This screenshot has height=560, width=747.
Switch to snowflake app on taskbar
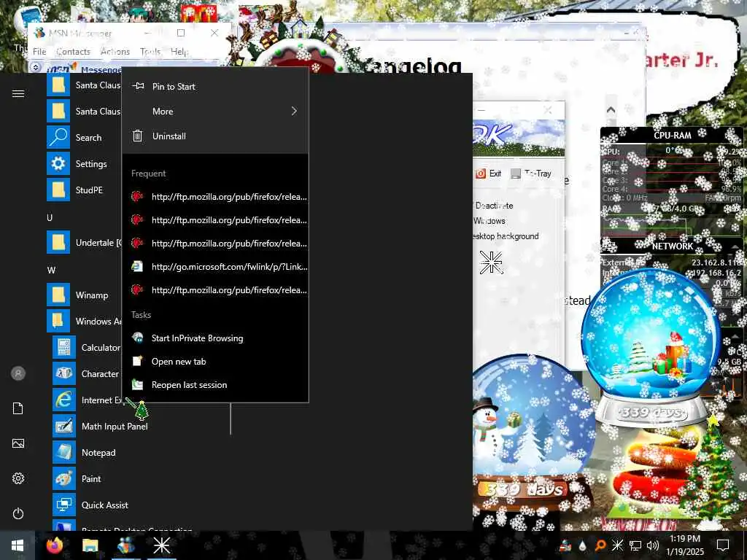[x=161, y=545]
